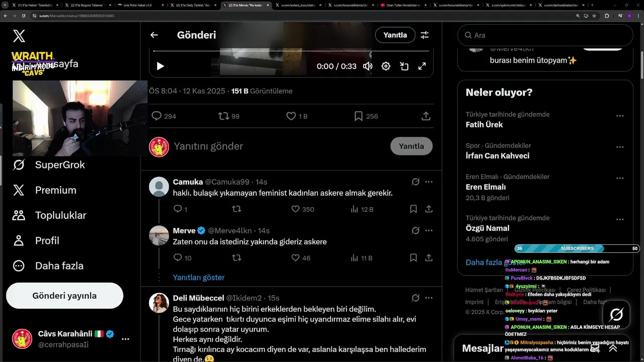
Task: Share the main post
Action: point(426,116)
